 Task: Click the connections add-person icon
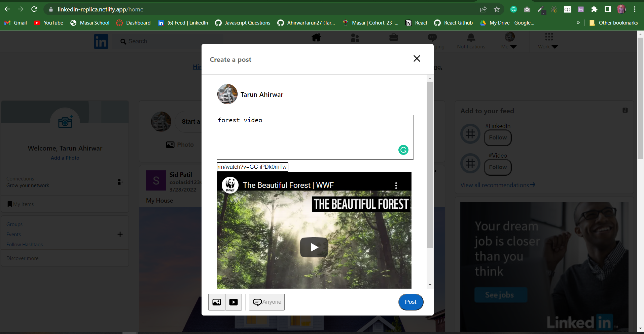click(x=120, y=182)
